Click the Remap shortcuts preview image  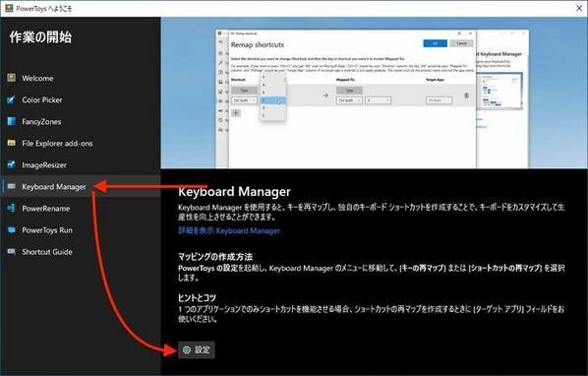coord(374,94)
